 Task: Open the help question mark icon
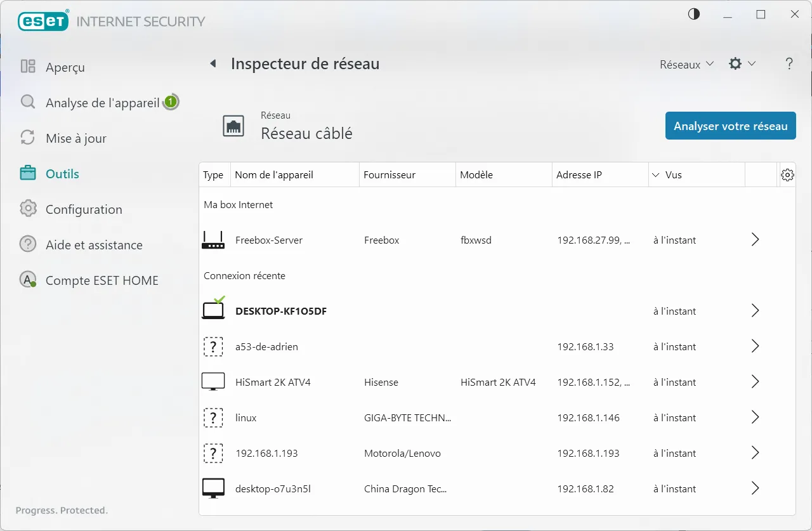[789, 63]
